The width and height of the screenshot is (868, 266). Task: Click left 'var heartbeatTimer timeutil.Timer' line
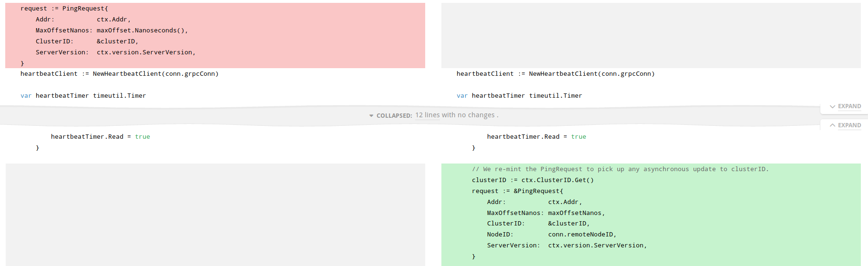(x=83, y=96)
